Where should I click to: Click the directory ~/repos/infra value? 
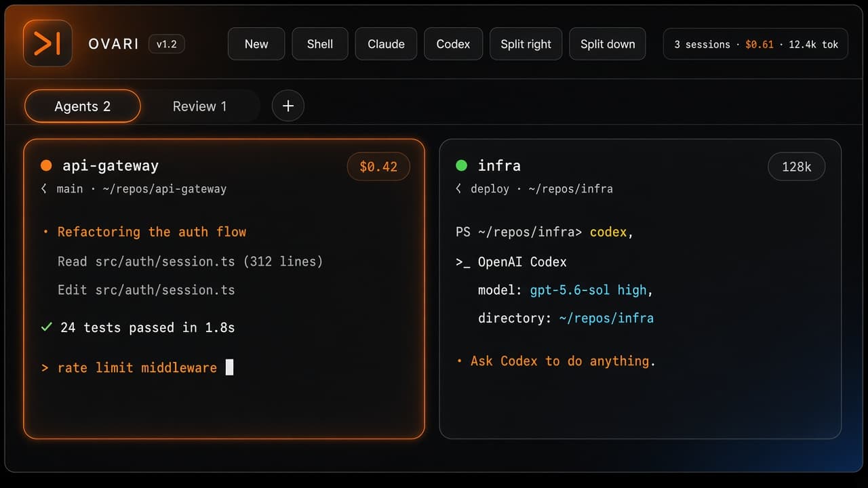[x=606, y=318]
